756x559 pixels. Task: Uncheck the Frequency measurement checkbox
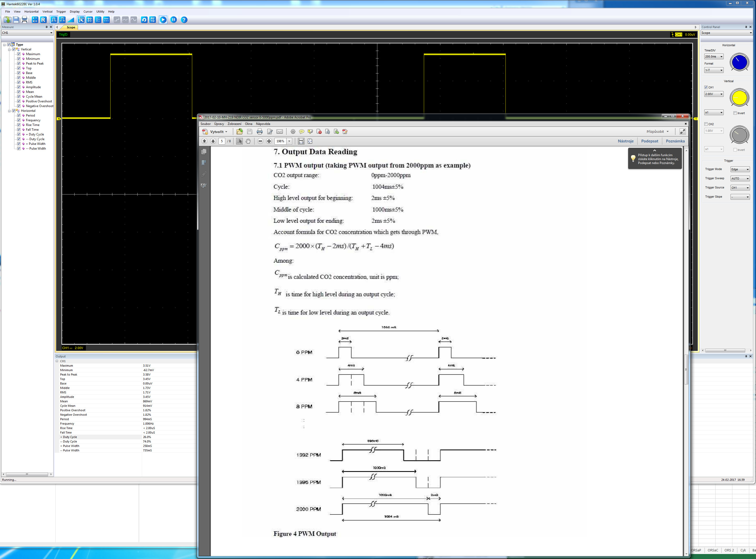[19, 120]
